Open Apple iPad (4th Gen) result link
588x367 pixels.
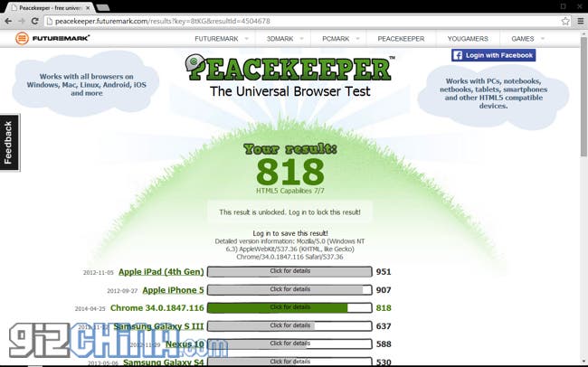click(161, 272)
